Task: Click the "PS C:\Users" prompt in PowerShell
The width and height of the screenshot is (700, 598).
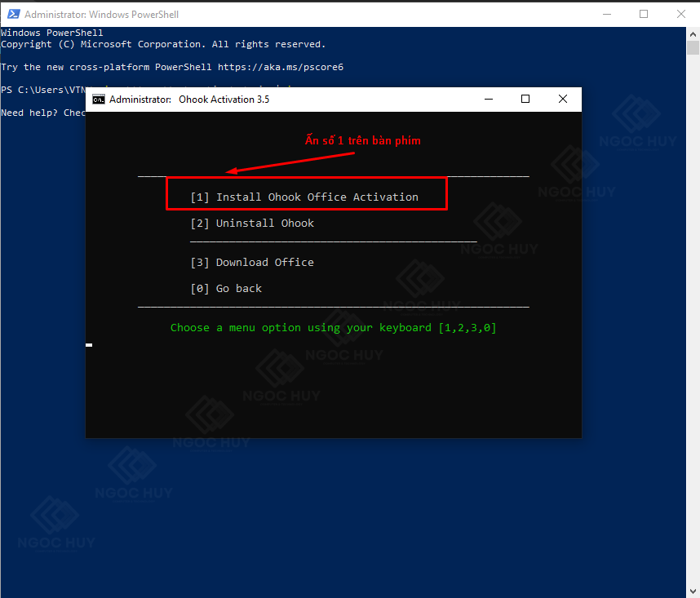Action: tap(43, 90)
